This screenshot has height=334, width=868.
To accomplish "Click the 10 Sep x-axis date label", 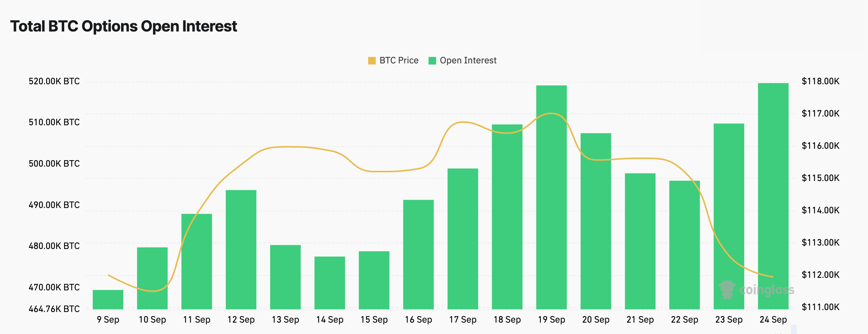I will pos(152,320).
